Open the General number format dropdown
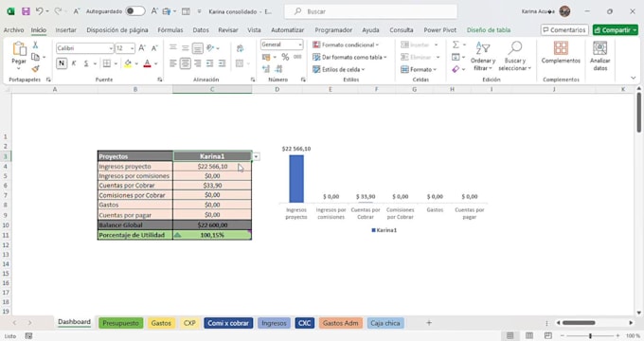This screenshot has width=644, height=341. (x=300, y=45)
